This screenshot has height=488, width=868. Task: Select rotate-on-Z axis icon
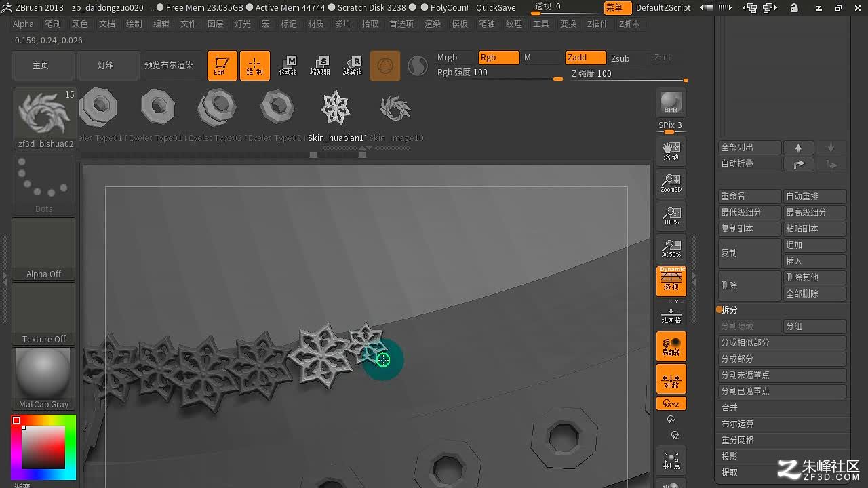point(674,435)
